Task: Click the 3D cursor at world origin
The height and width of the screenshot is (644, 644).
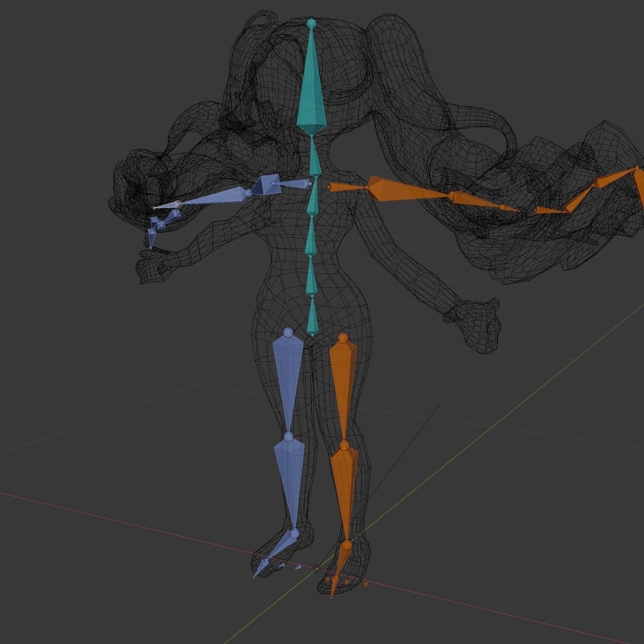Action: 317,569
